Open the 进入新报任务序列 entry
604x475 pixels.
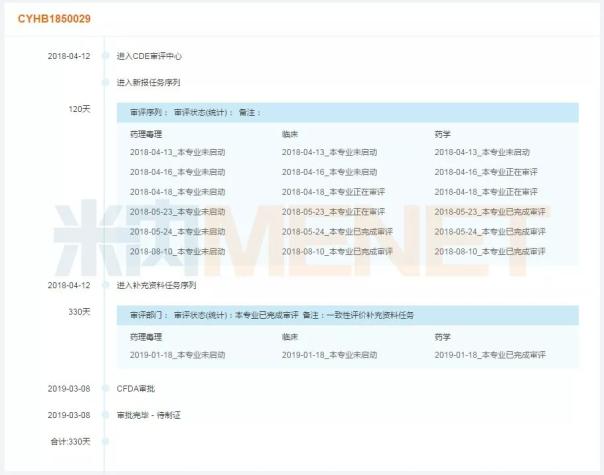point(149,82)
